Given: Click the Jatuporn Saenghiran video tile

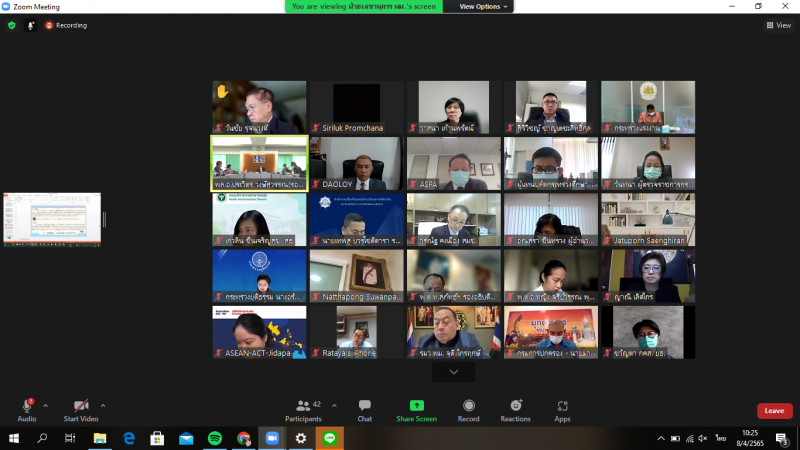Looking at the screenshot, I should [648, 219].
